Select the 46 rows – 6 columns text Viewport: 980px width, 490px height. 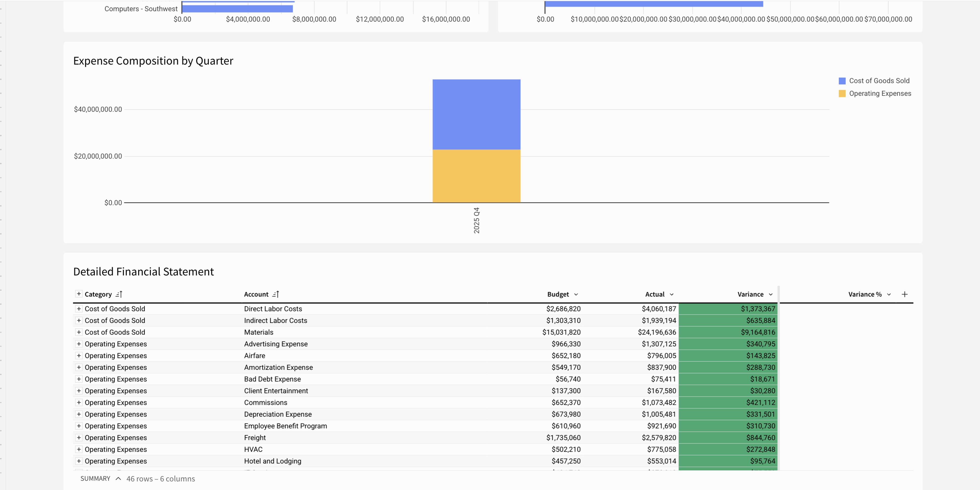161,479
